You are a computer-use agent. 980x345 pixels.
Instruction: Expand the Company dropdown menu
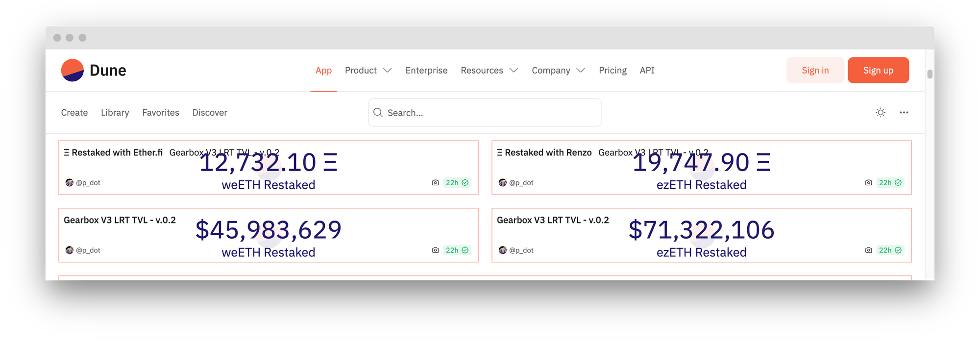[558, 71]
